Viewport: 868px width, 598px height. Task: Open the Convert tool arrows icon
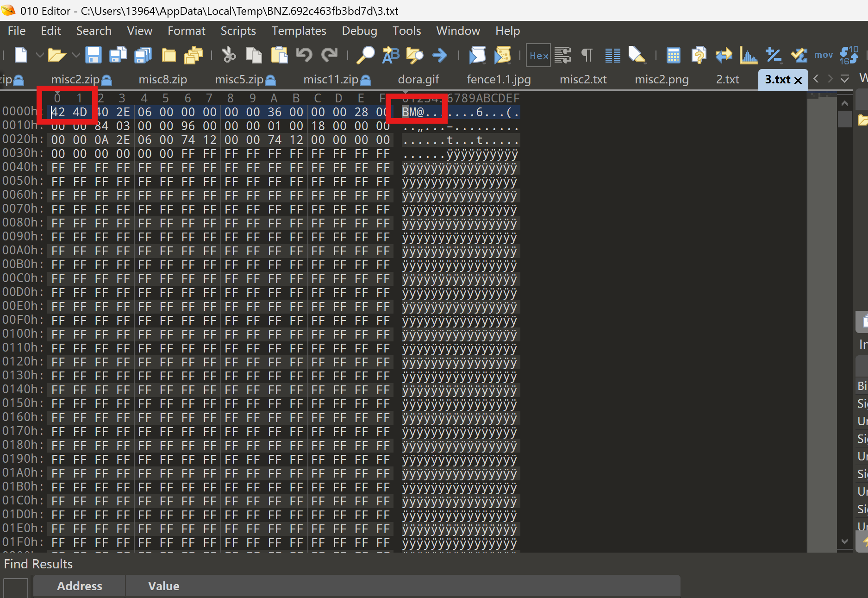(x=724, y=55)
